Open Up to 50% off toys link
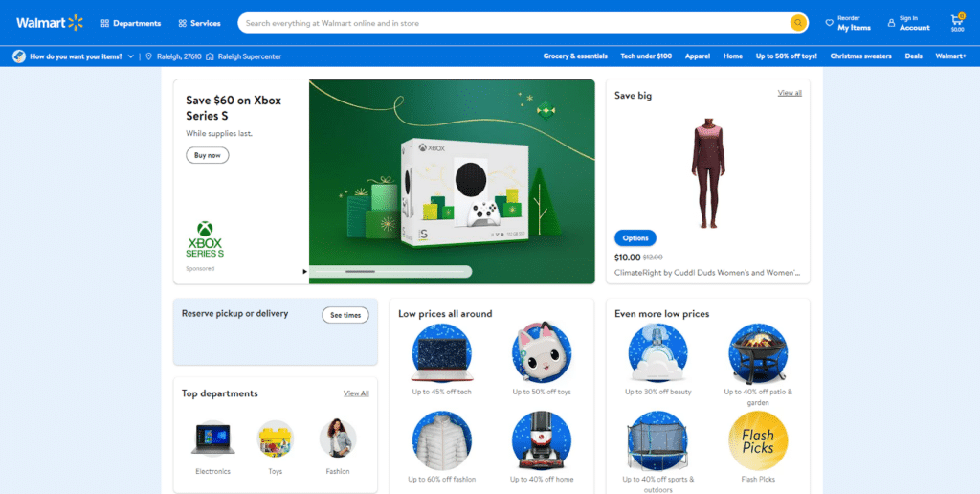980x494 pixels. click(x=786, y=56)
